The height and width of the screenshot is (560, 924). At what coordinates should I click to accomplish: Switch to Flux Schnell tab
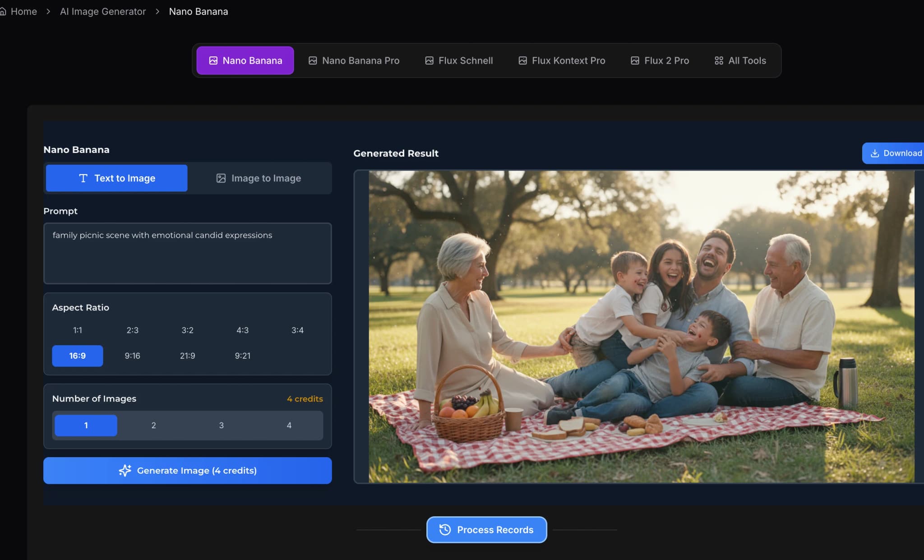click(x=459, y=60)
